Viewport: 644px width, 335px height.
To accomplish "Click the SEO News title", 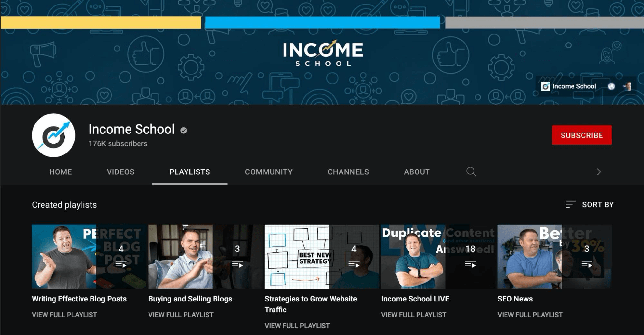I will [x=515, y=299].
